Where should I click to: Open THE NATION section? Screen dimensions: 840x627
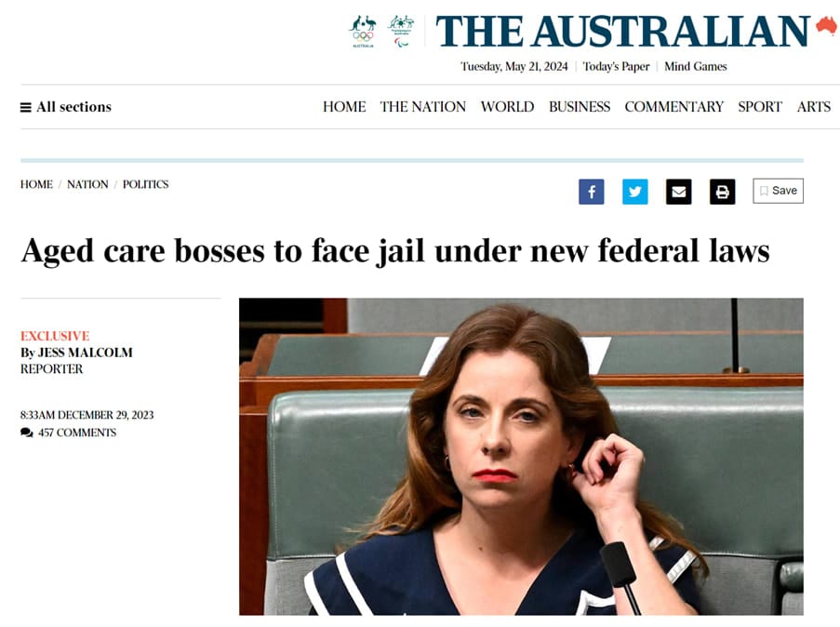[x=422, y=107]
